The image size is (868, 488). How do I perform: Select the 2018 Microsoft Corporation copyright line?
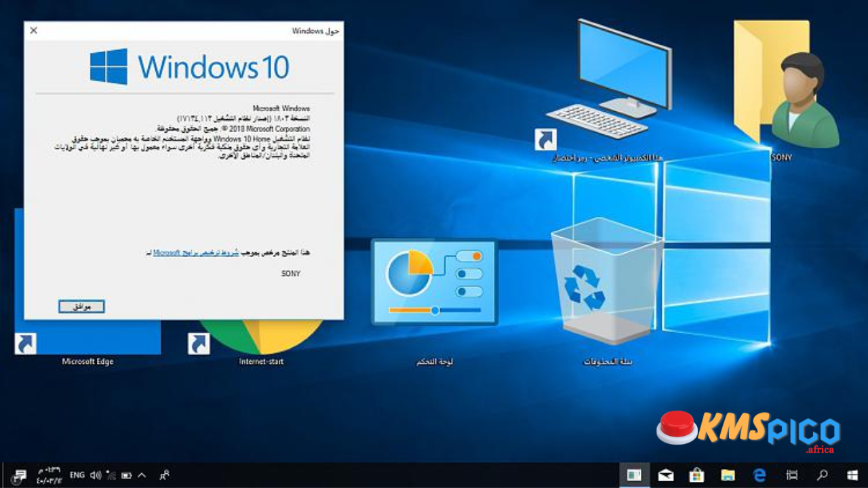click(233, 129)
